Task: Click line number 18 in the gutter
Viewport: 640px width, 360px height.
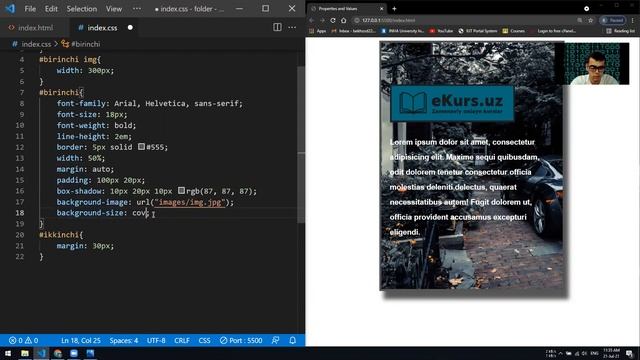Action: [x=20, y=213]
